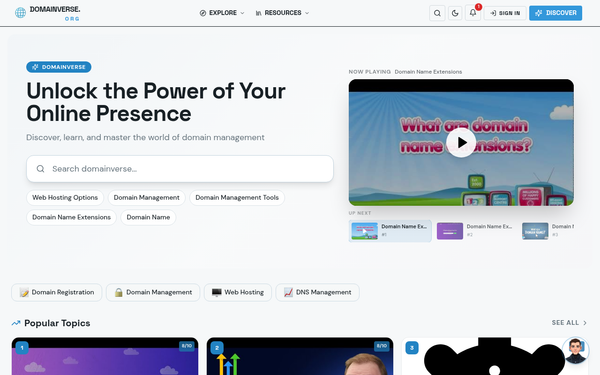
Task: Click the notepad icon on Domain Registration
Action: (x=24, y=293)
